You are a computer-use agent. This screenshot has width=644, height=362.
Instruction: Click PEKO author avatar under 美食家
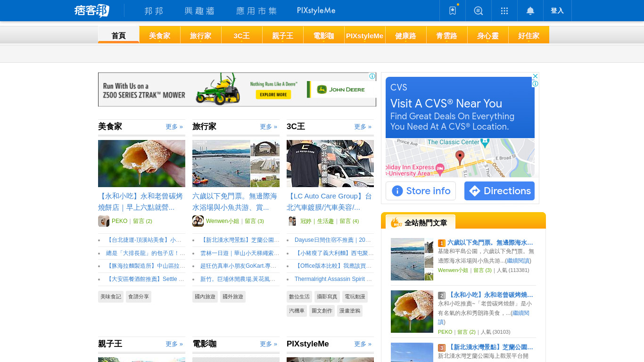coord(104,221)
